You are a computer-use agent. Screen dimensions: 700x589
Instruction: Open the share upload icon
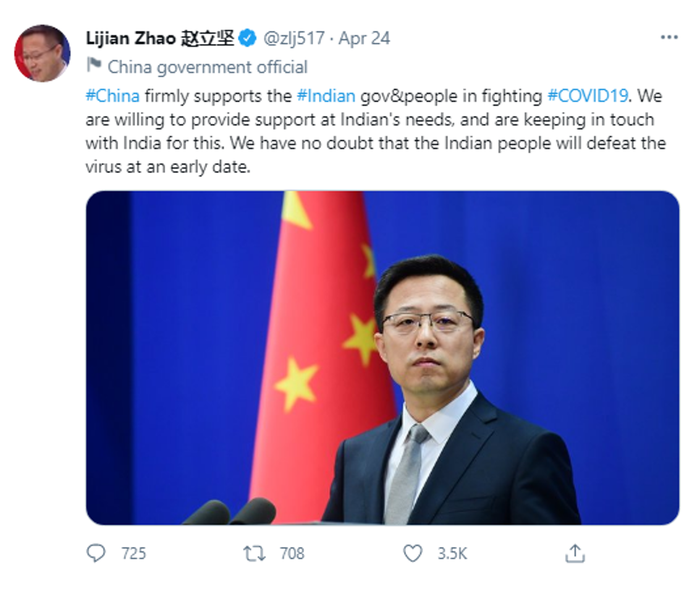575,553
